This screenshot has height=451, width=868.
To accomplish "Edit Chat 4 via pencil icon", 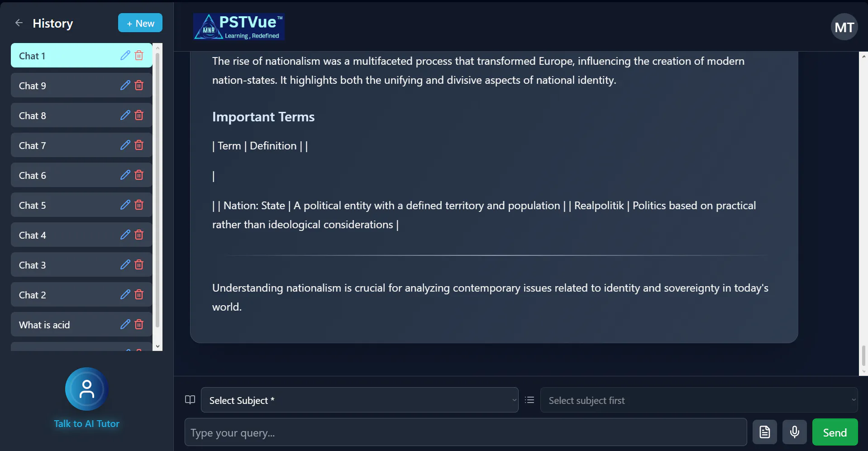I will click(125, 235).
